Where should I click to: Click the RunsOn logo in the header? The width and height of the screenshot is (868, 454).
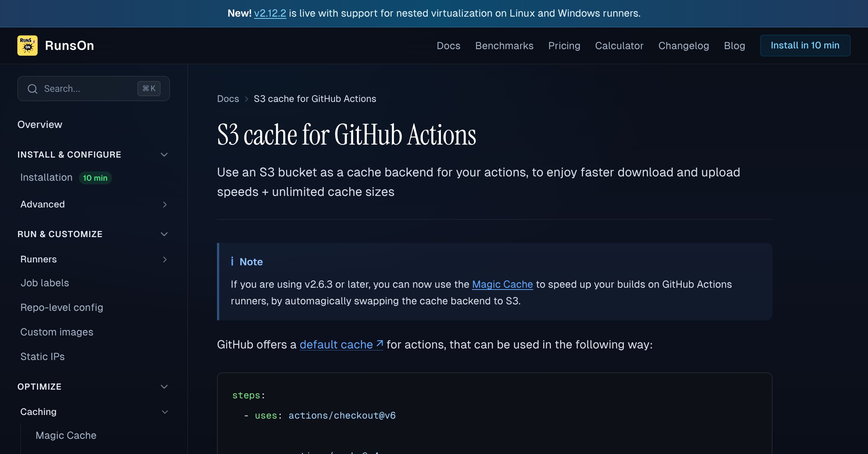click(27, 45)
